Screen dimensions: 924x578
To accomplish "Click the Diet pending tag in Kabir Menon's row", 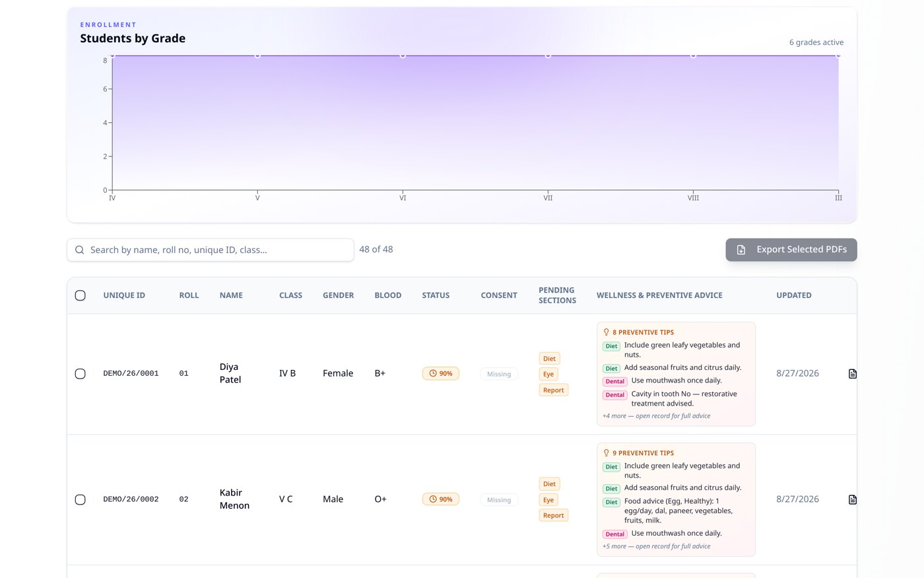I will click(549, 484).
